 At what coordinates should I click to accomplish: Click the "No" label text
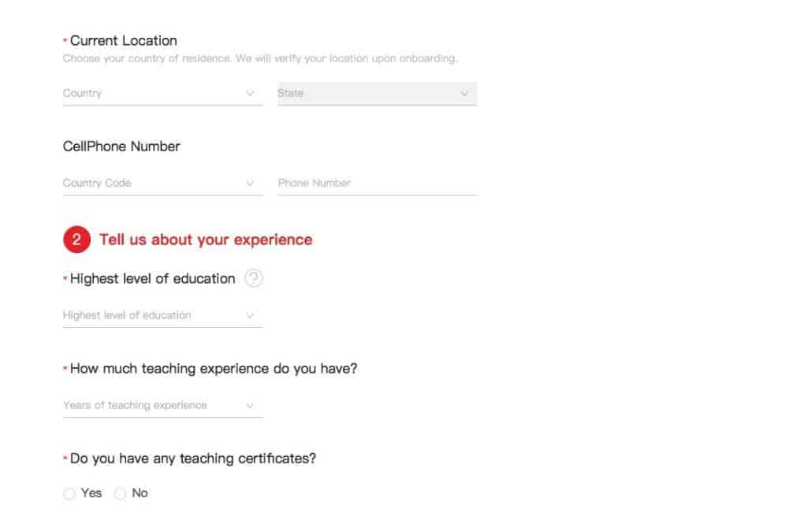coord(140,493)
